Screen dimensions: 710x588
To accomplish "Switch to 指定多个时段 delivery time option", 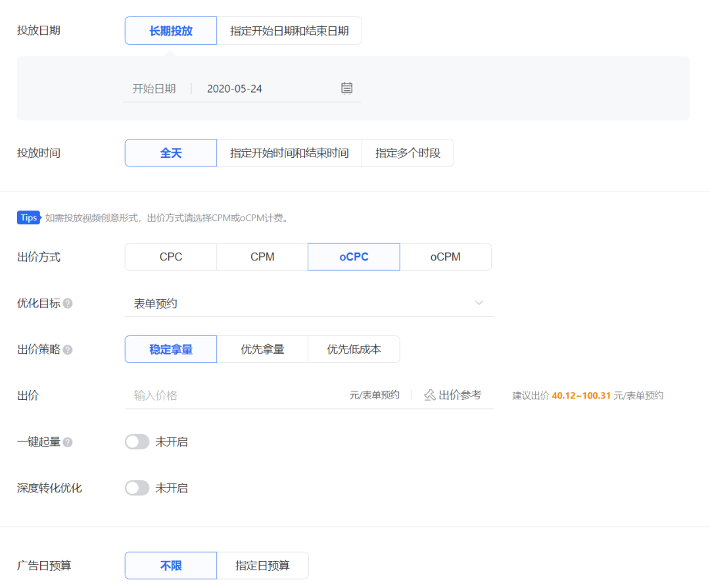I will click(x=408, y=153).
